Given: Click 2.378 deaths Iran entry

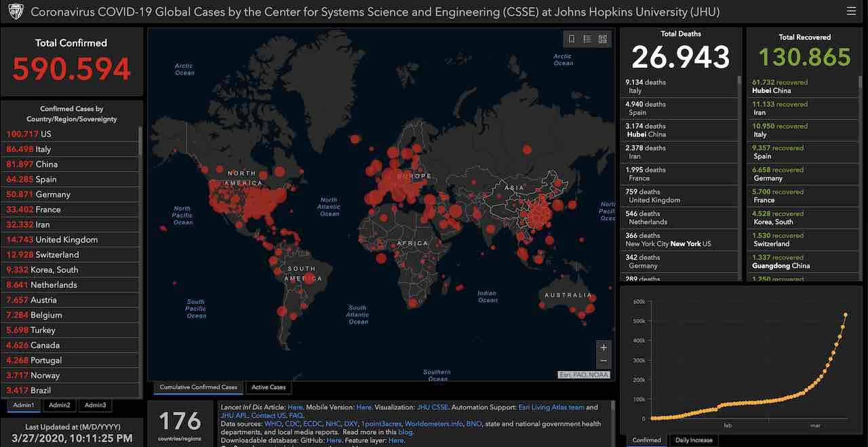Looking at the screenshot, I should tap(679, 152).
